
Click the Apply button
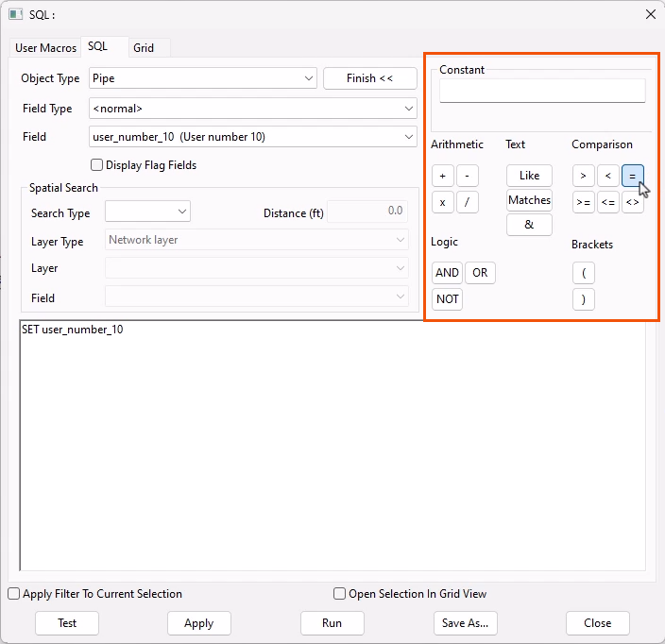pos(199,623)
